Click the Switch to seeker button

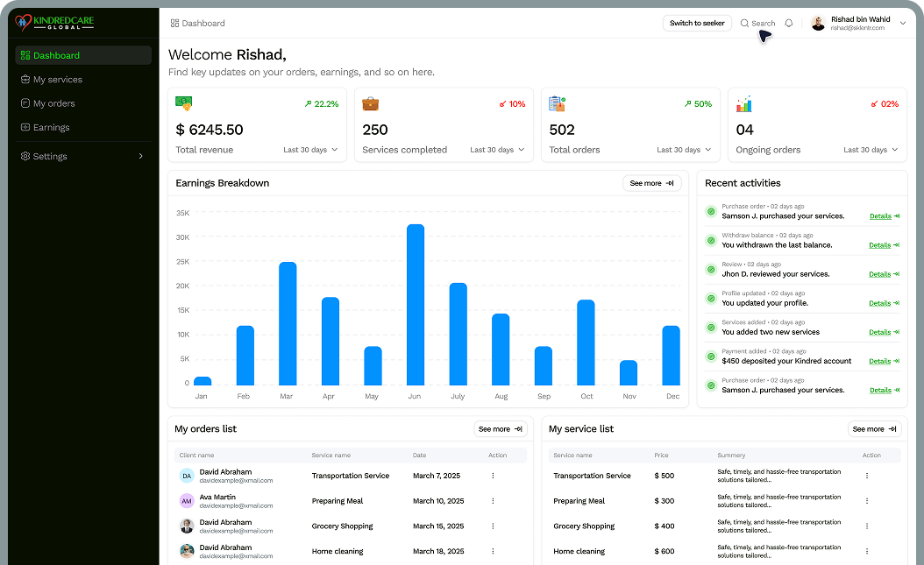pos(697,24)
